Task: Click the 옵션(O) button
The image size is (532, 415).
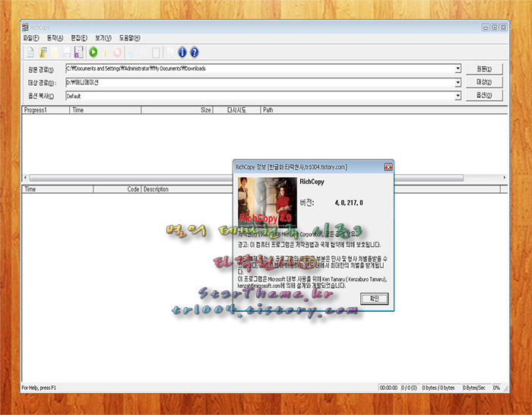Action: [484, 95]
